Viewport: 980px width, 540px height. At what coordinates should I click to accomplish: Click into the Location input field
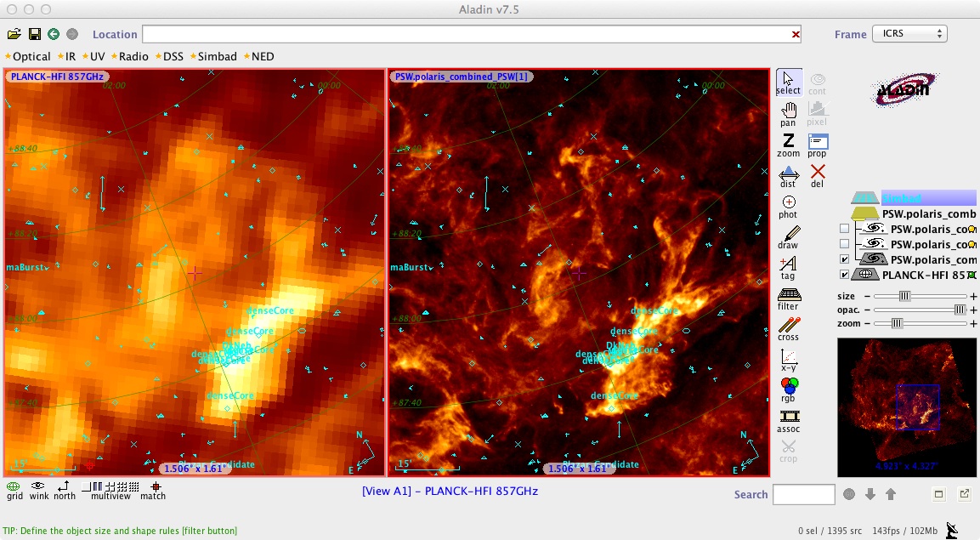point(467,34)
